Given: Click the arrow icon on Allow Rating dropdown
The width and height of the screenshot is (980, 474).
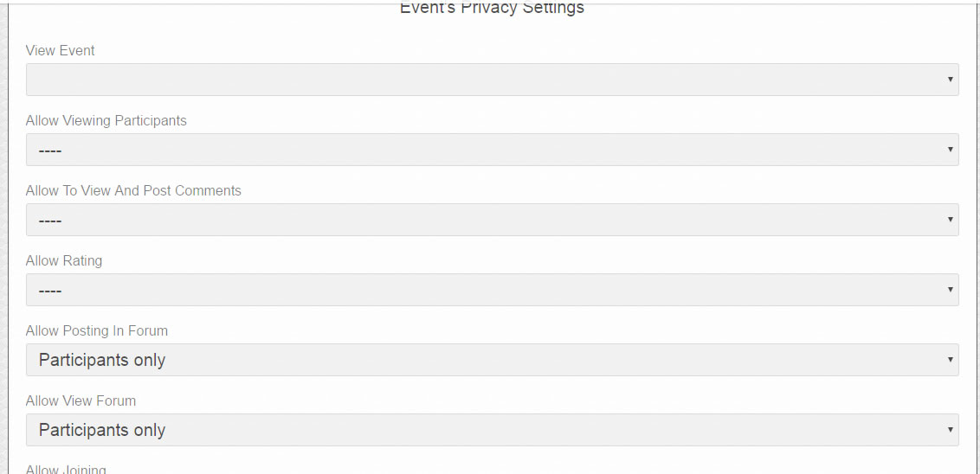Looking at the screenshot, I should coord(951,290).
